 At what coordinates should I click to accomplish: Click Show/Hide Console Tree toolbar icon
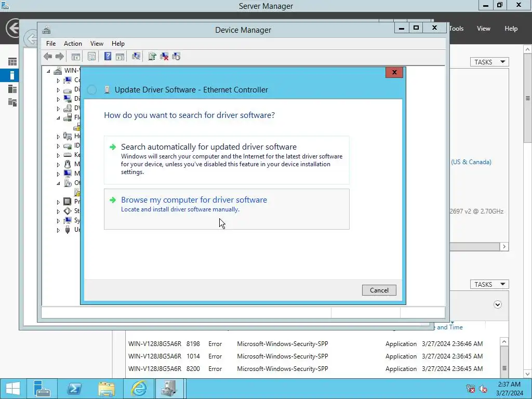coord(76,56)
